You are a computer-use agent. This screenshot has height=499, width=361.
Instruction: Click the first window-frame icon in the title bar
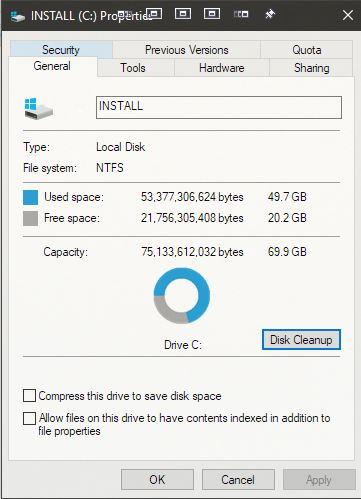154,14
